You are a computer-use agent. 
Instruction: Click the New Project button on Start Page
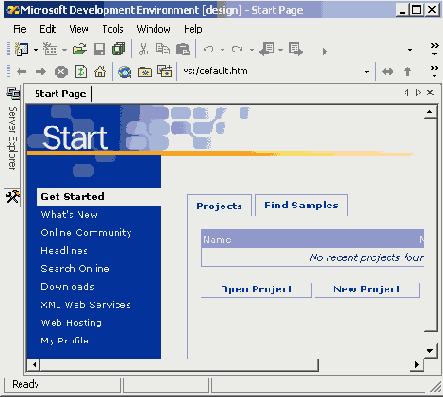click(367, 289)
